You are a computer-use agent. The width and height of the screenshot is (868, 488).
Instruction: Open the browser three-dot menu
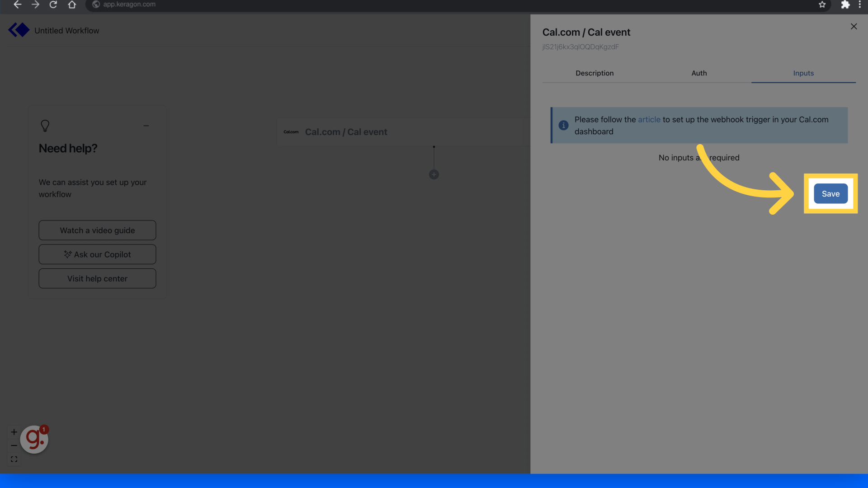859,5
